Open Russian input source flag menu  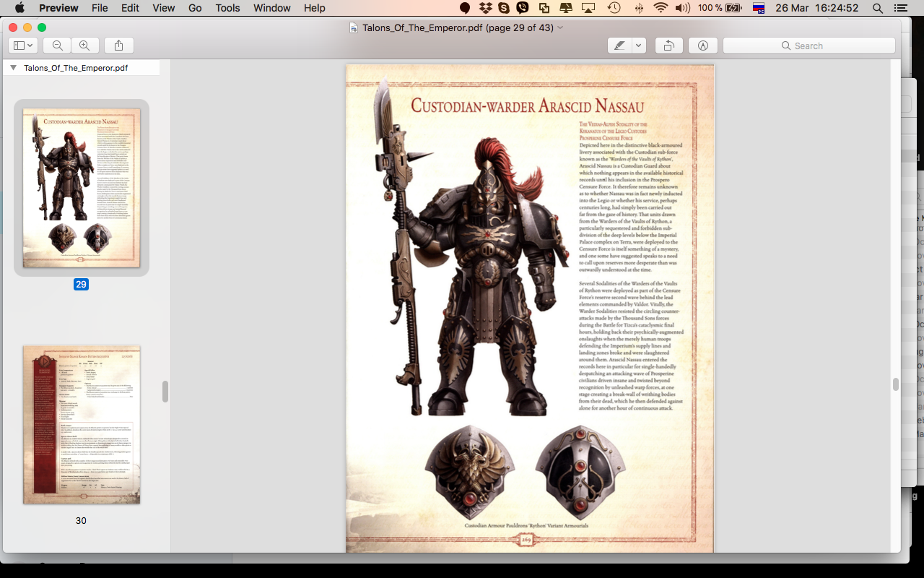(x=759, y=8)
